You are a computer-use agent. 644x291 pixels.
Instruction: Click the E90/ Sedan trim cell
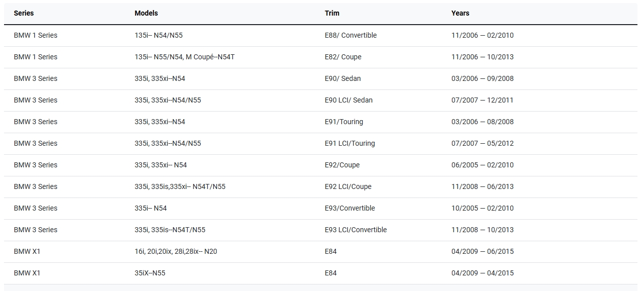pyautogui.click(x=342, y=78)
